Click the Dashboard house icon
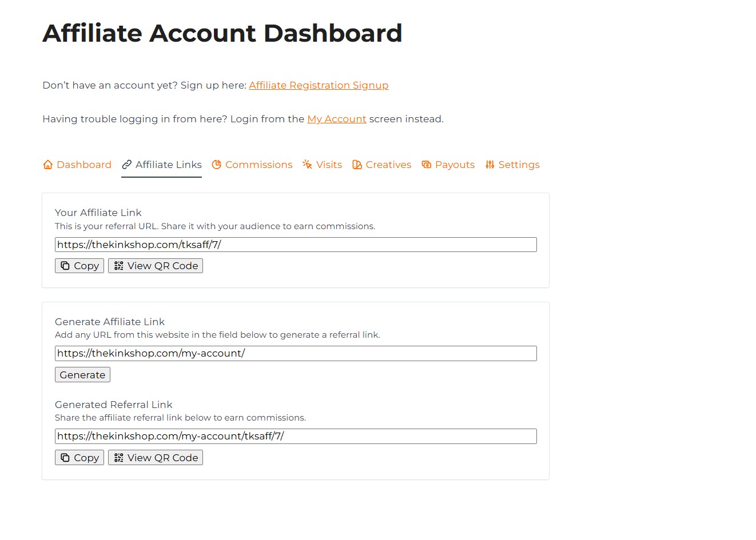This screenshot has width=756, height=540. tap(48, 165)
